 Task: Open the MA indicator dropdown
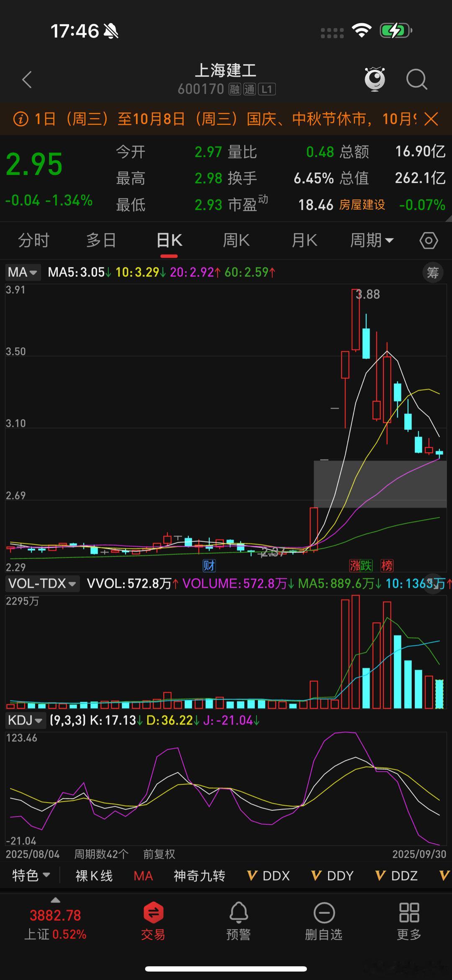(23, 273)
